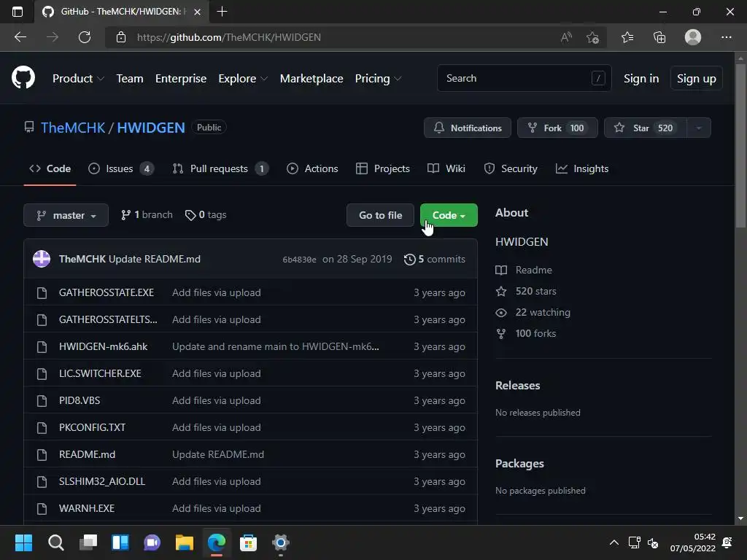
Task: Refresh the page with reload icon
Action: [85, 37]
